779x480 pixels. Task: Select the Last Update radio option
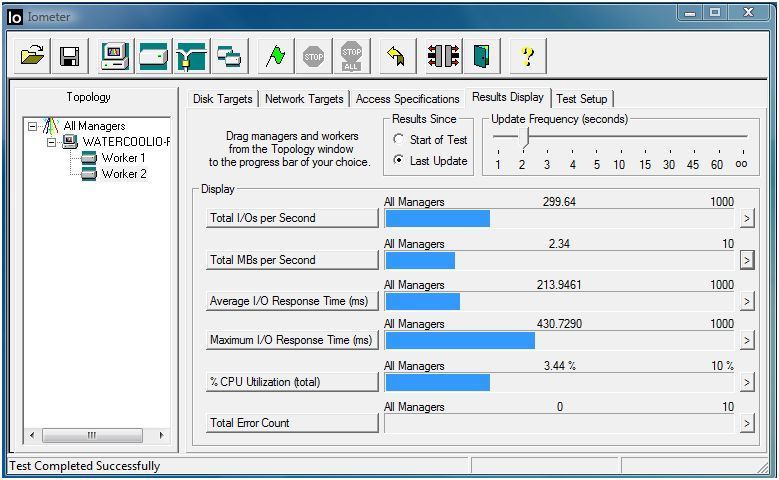click(x=398, y=160)
